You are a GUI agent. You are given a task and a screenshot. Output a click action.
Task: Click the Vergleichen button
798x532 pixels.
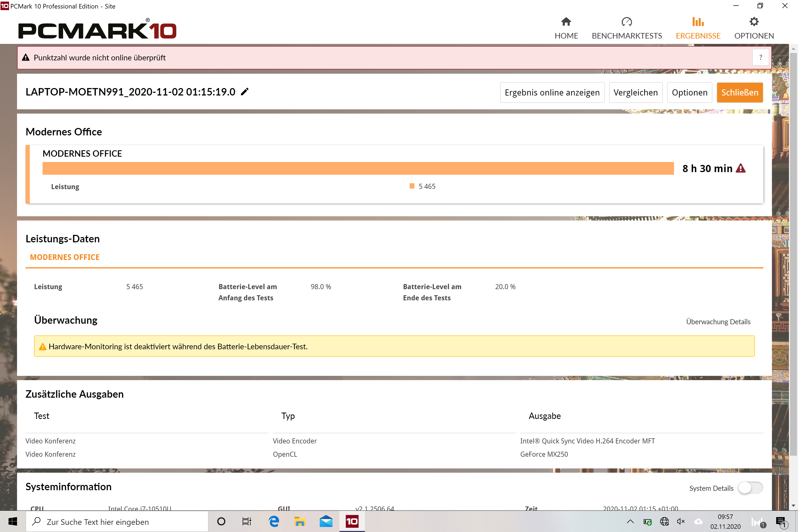click(635, 92)
